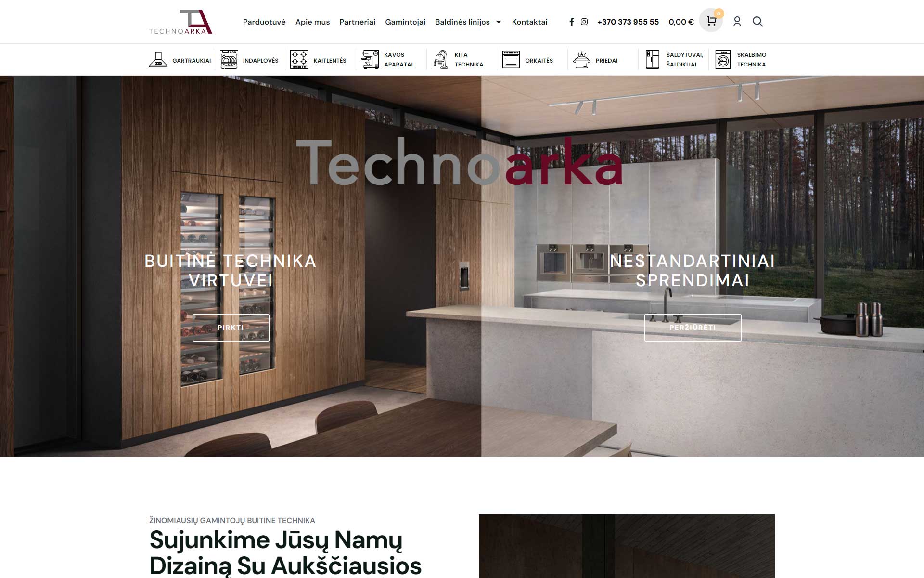Click the Technoarka logo in header
Image resolution: width=924 pixels, height=578 pixels.
tap(180, 22)
